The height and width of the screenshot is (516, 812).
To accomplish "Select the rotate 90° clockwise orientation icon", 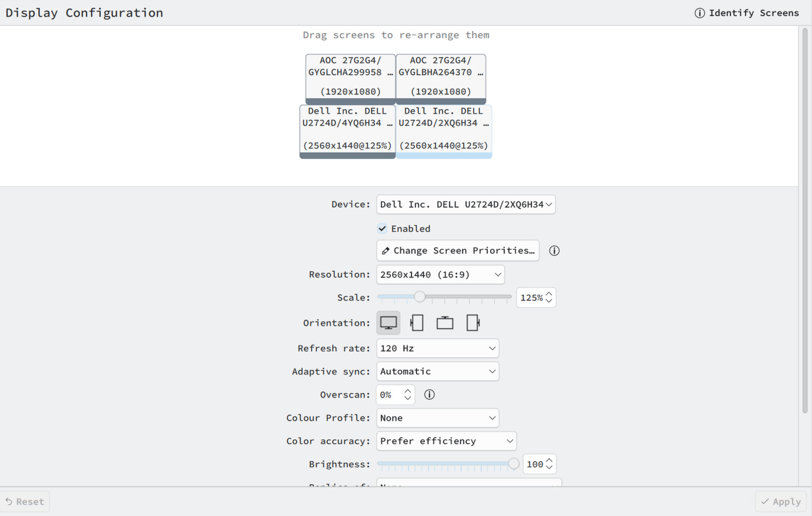I will click(473, 323).
